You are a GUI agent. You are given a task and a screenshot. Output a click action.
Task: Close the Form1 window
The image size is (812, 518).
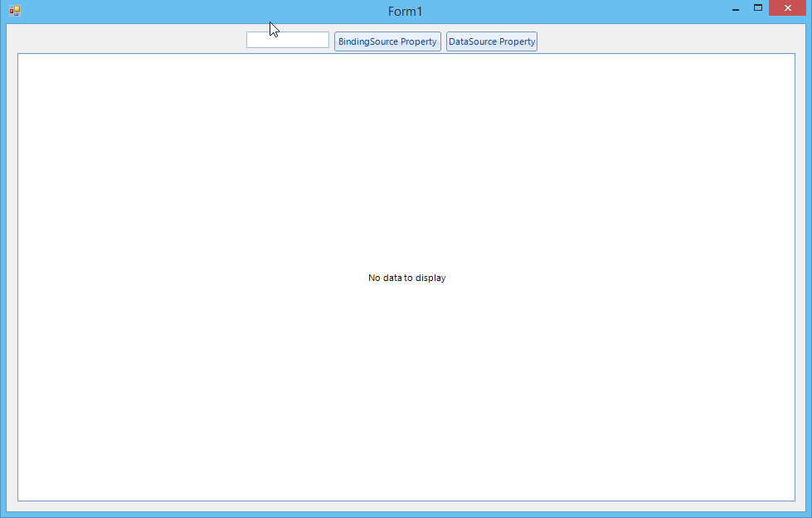(x=787, y=7)
